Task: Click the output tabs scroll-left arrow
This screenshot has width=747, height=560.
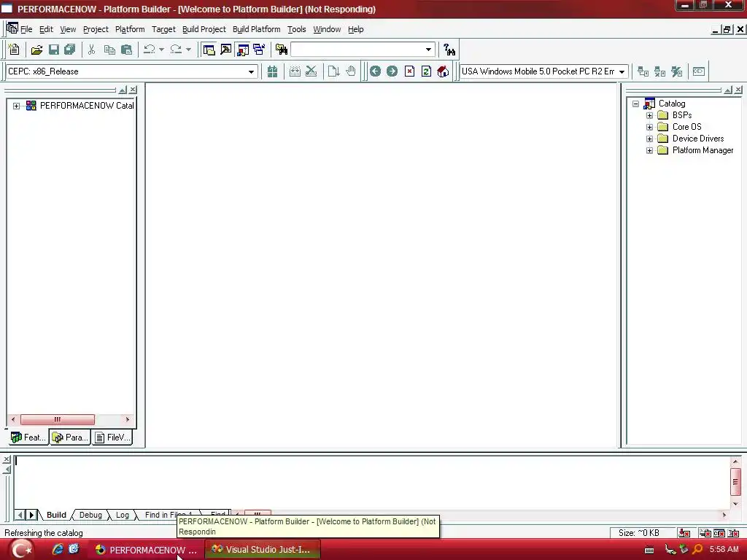Action: [x=20, y=515]
